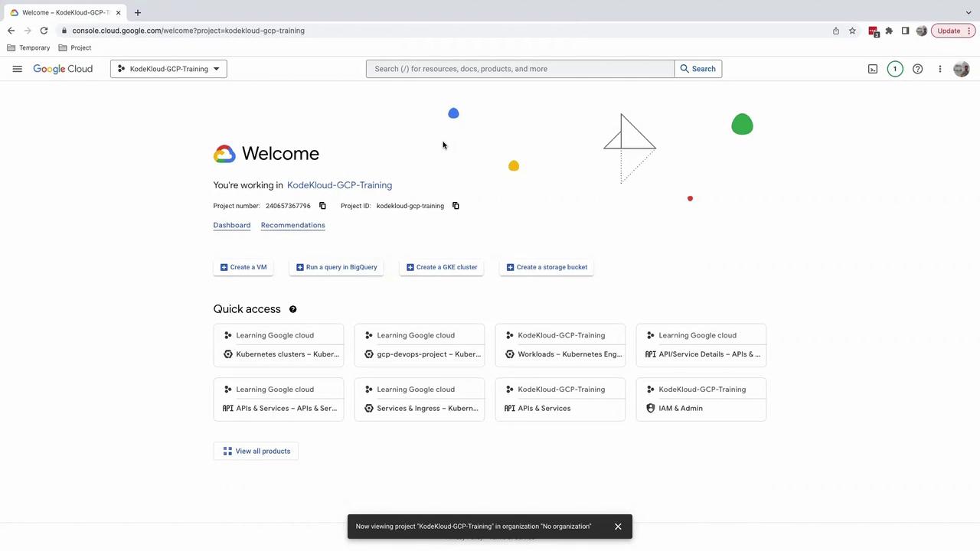Click the Quick access heading
Viewport: 980px width, 551px height.
point(247,309)
